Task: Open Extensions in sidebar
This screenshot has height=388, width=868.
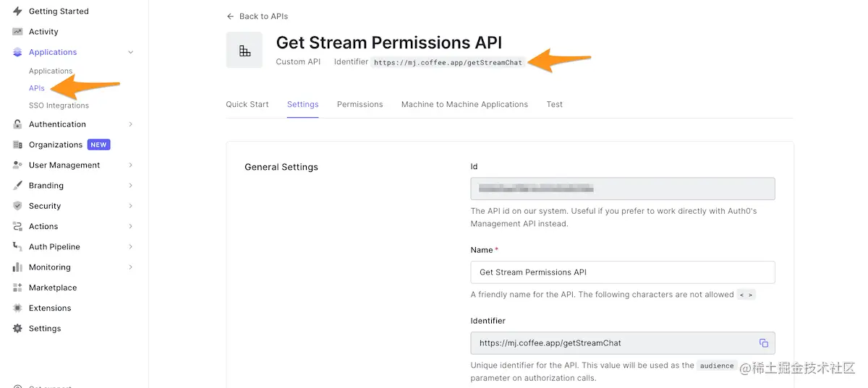Action: coord(50,308)
